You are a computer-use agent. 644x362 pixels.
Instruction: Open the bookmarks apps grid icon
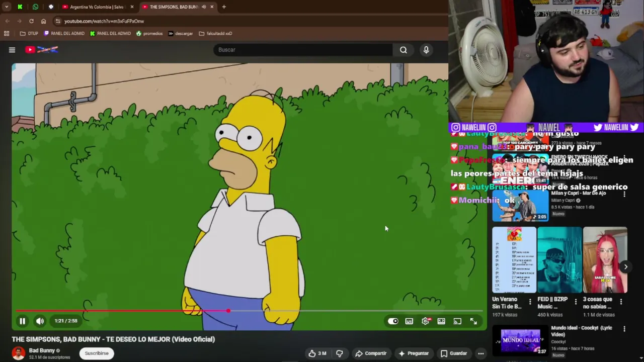tap(7, 34)
